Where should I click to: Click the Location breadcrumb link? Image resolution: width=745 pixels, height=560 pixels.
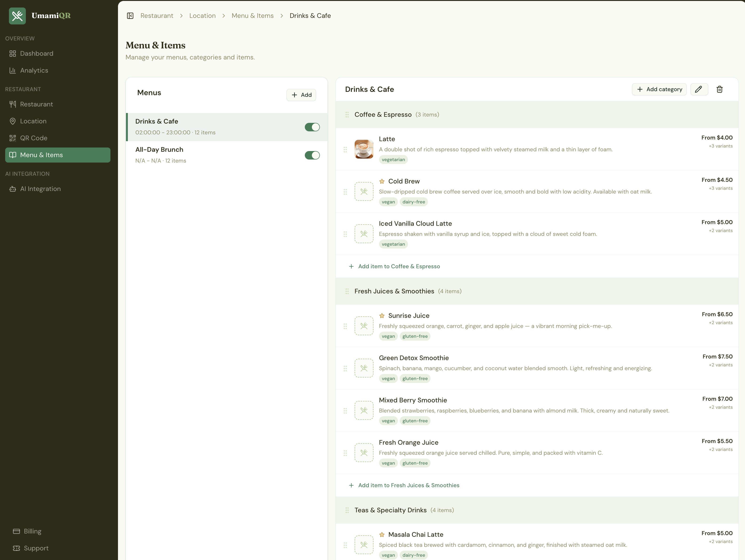point(202,16)
